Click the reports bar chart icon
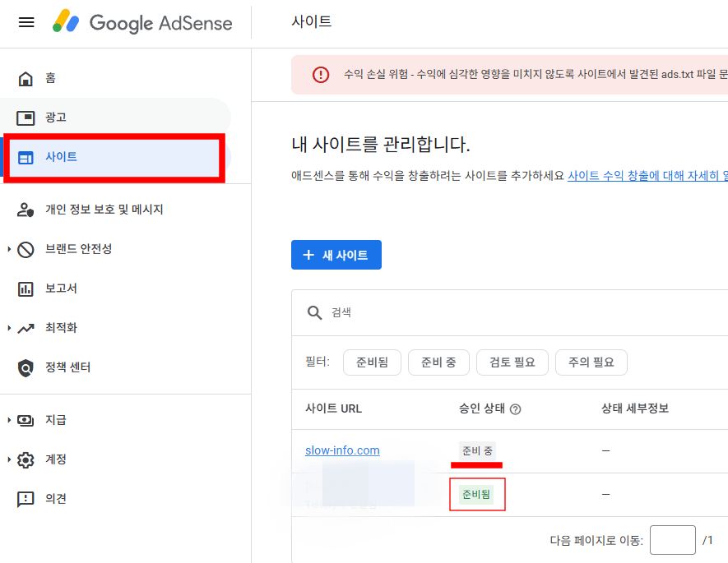The width and height of the screenshot is (728, 563). (26, 289)
